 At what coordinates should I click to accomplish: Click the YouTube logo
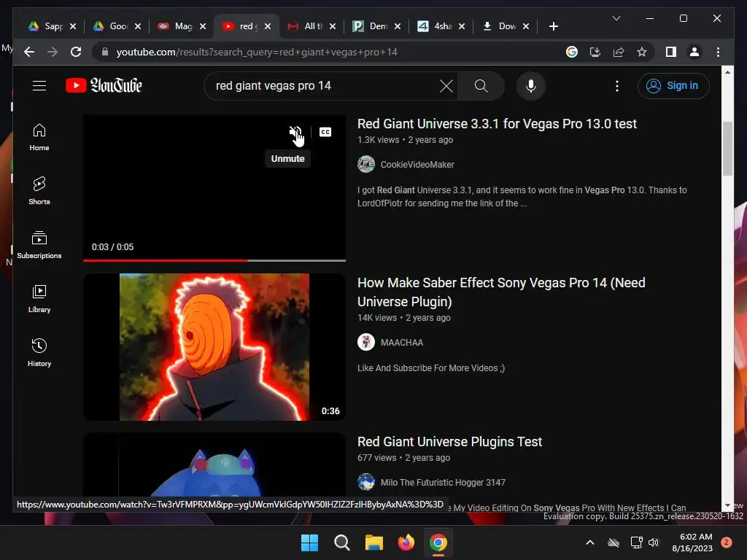[104, 86]
